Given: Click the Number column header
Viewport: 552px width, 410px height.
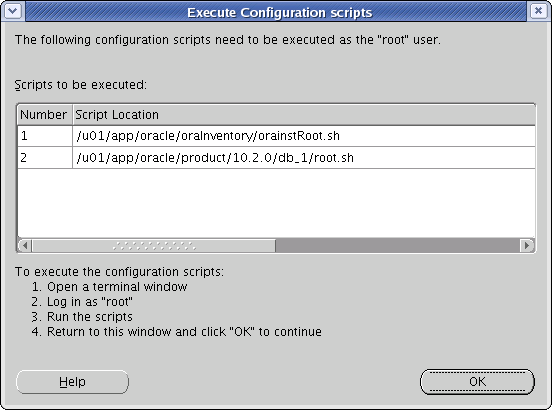Looking at the screenshot, I should point(45,115).
